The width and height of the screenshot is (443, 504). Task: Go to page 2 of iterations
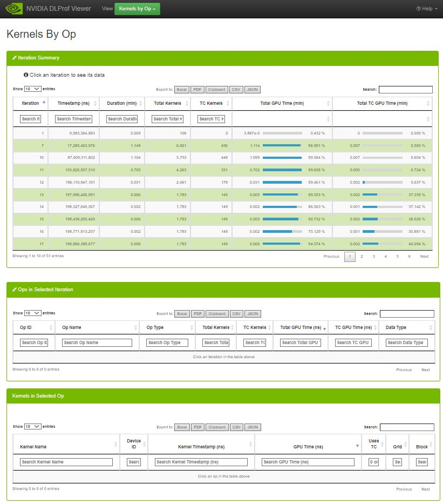pyautogui.click(x=362, y=257)
